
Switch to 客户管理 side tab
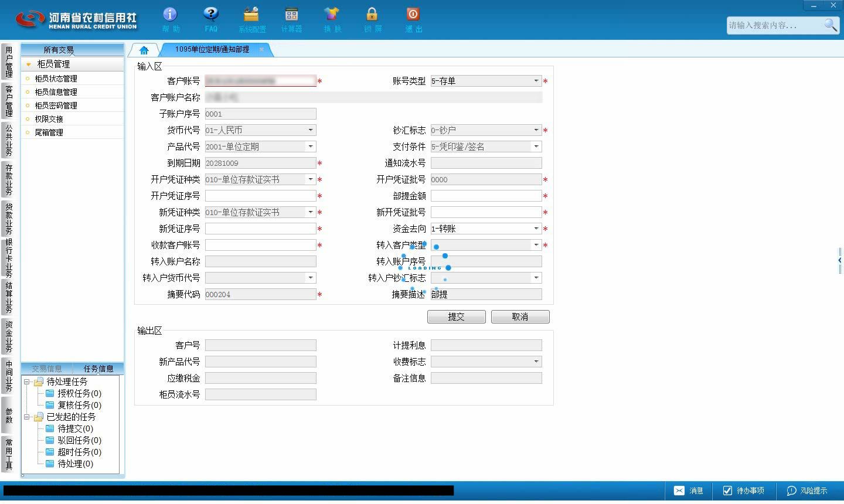[x=9, y=101]
